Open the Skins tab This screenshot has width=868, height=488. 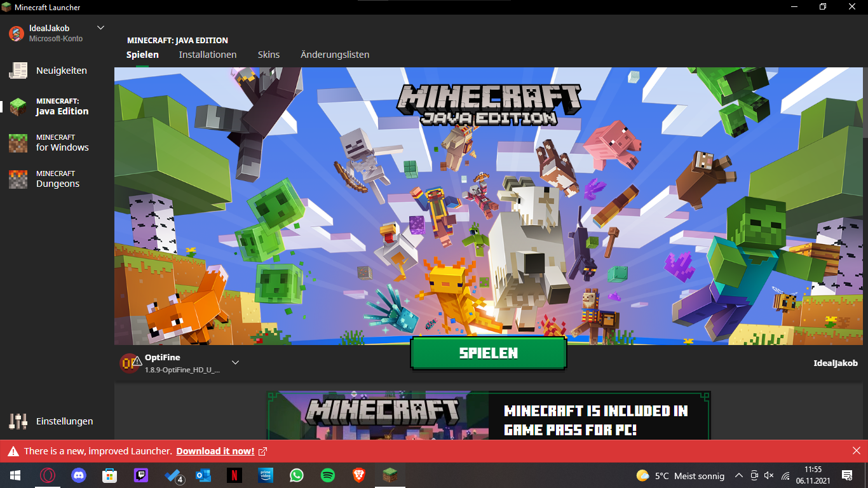(x=269, y=55)
